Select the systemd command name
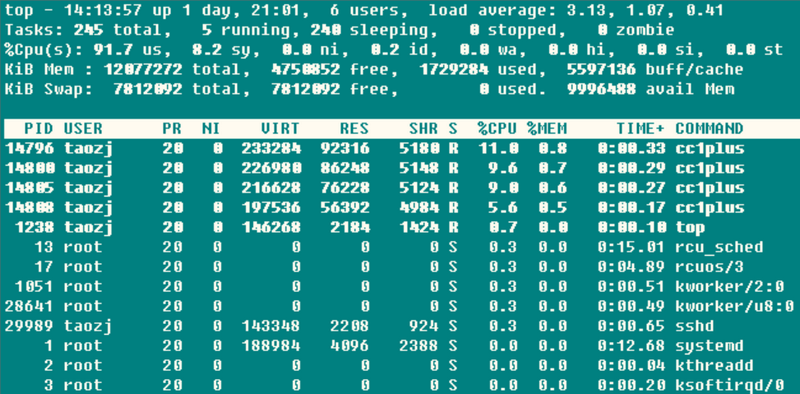Viewport: 800px width, 394px height. (709, 347)
